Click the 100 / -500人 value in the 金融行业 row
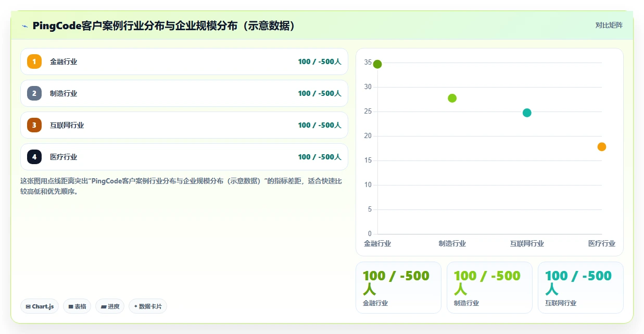This screenshot has height=334, width=644. click(320, 61)
